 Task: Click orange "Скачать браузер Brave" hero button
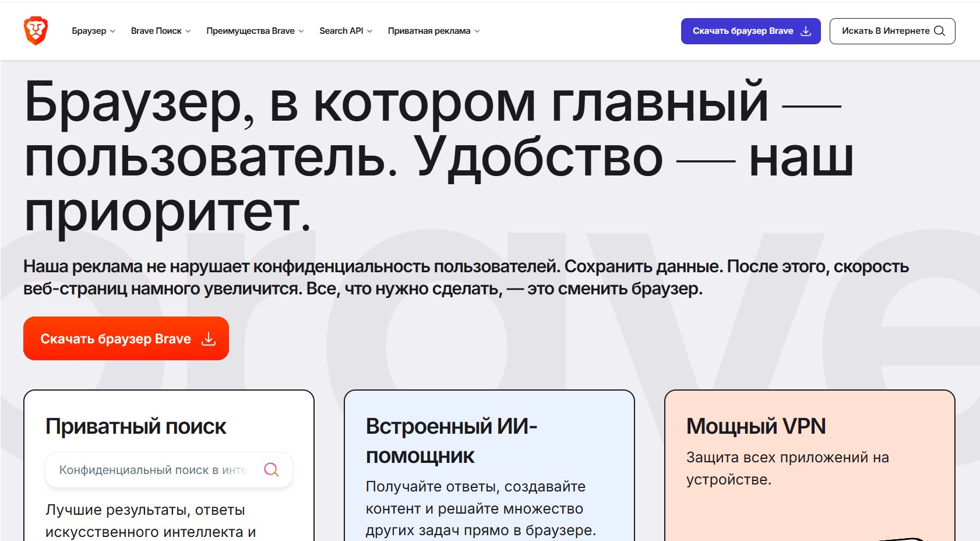coord(125,338)
